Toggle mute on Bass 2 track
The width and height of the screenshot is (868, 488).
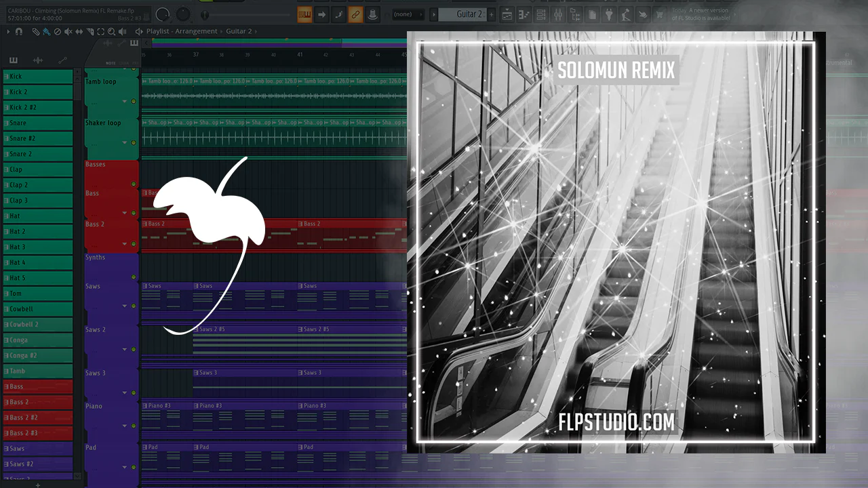click(x=134, y=244)
